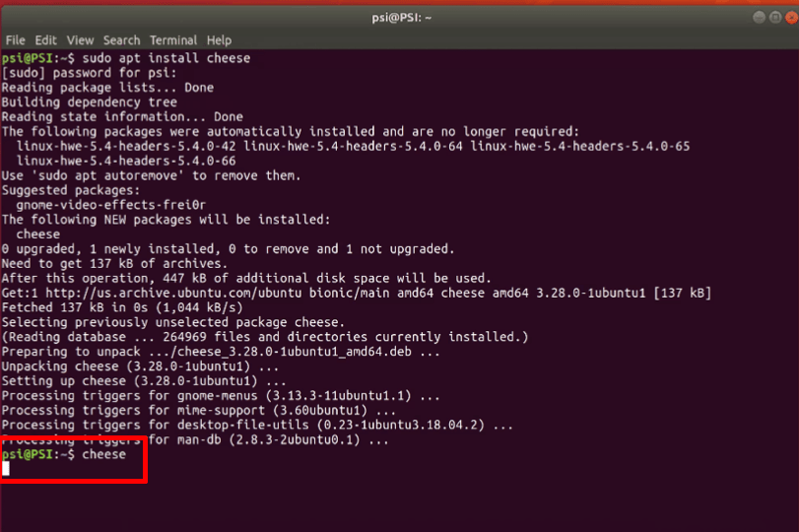Click the '(Reading database ... 264969 files' line

coord(265,337)
